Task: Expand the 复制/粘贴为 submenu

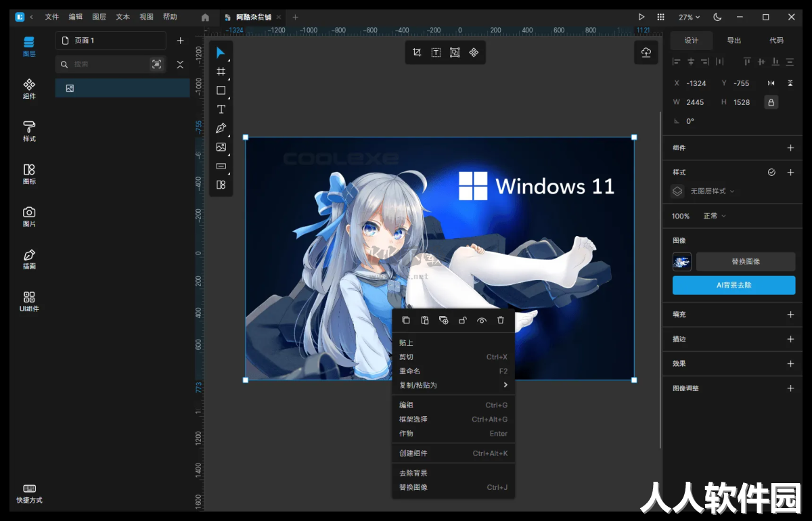Action: tap(453, 385)
